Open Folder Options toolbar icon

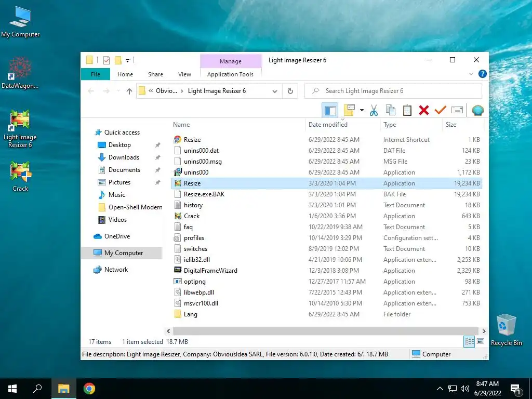[349, 110]
